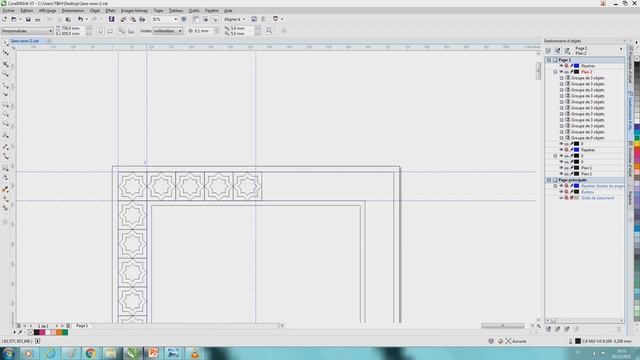Toggle visibility eye of Repères (toutes les pages)
This screenshot has height=360, width=640.
[561, 186]
